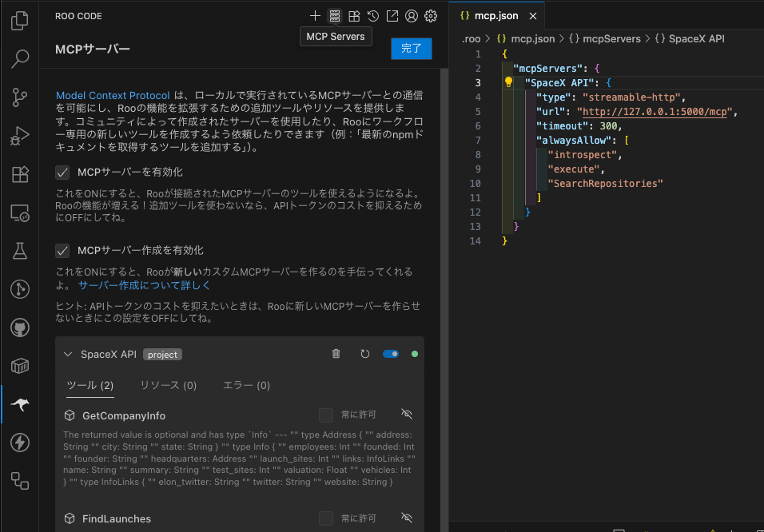Toggle the SpaceX API server switch

click(x=391, y=354)
